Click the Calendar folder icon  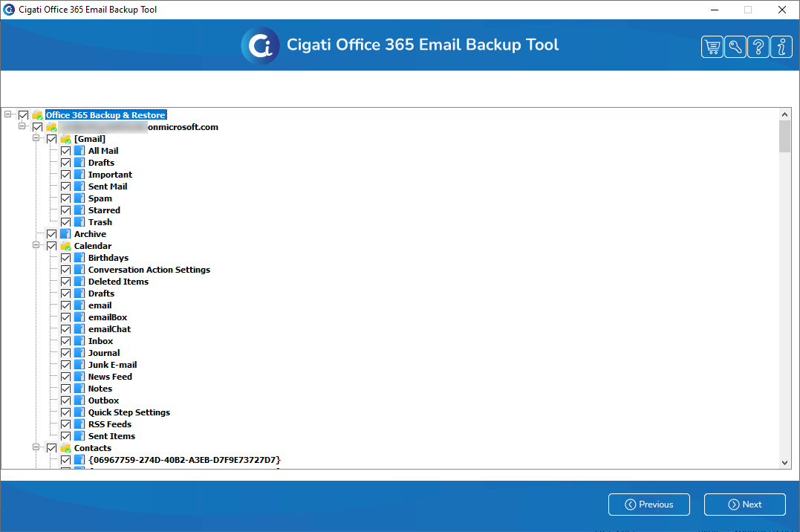[x=65, y=246]
